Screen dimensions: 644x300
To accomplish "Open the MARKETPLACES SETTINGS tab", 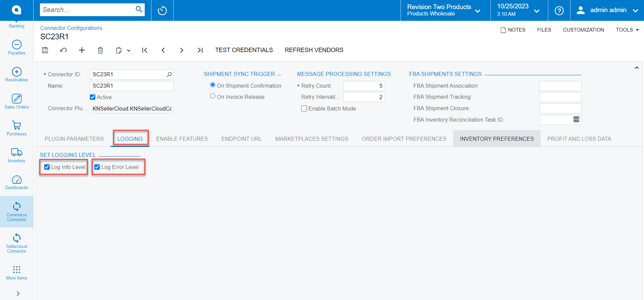I will pyautogui.click(x=312, y=139).
